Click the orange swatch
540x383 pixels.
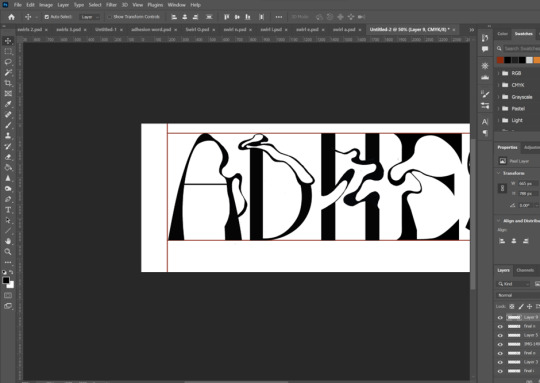[537, 60]
